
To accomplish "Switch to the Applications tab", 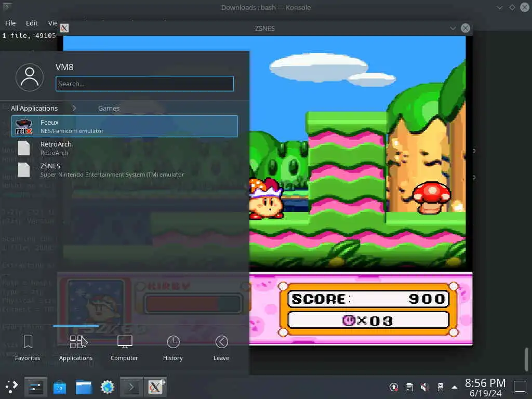I will pyautogui.click(x=76, y=348).
